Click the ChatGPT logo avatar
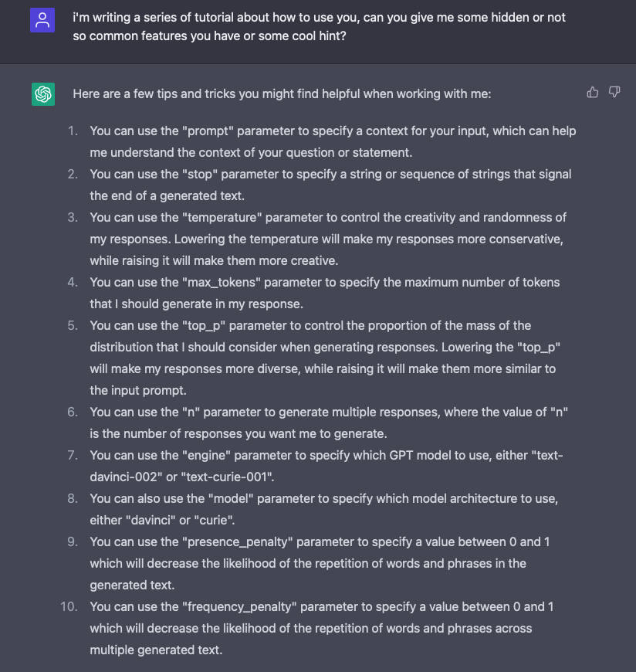Screen dimensions: 636x672 [43, 94]
